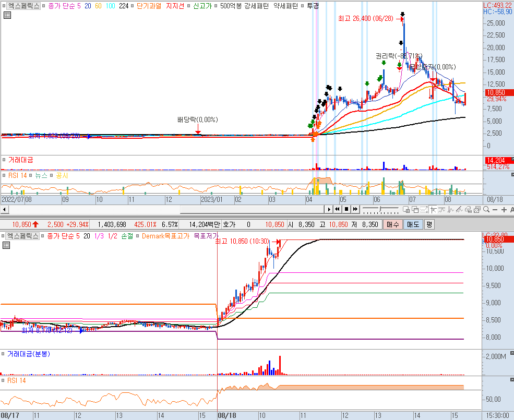
Task: Toggle the 신고가 indicator checkbox
Action: (189, 6)
